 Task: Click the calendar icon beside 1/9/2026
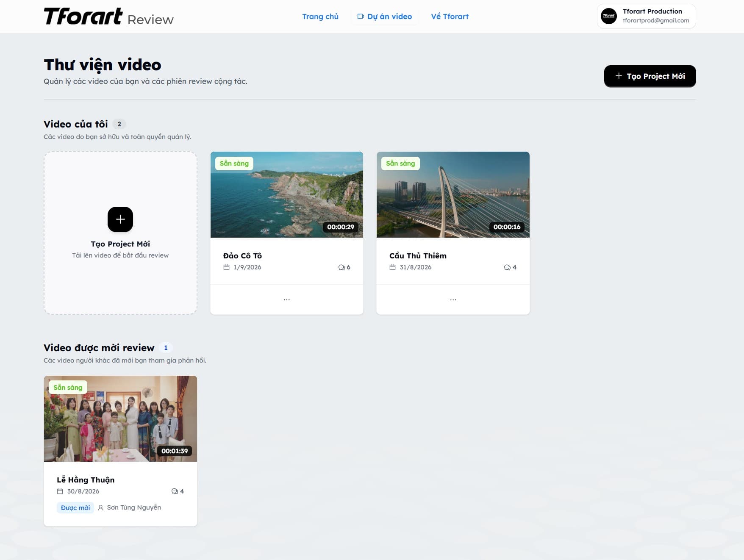[x=227, y=267]
